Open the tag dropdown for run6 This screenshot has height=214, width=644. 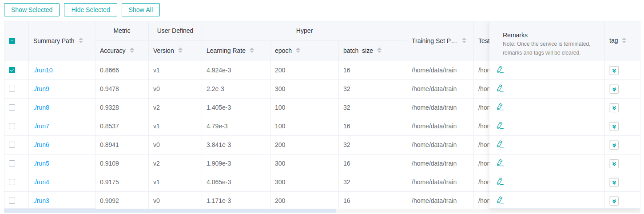[614, 145]
